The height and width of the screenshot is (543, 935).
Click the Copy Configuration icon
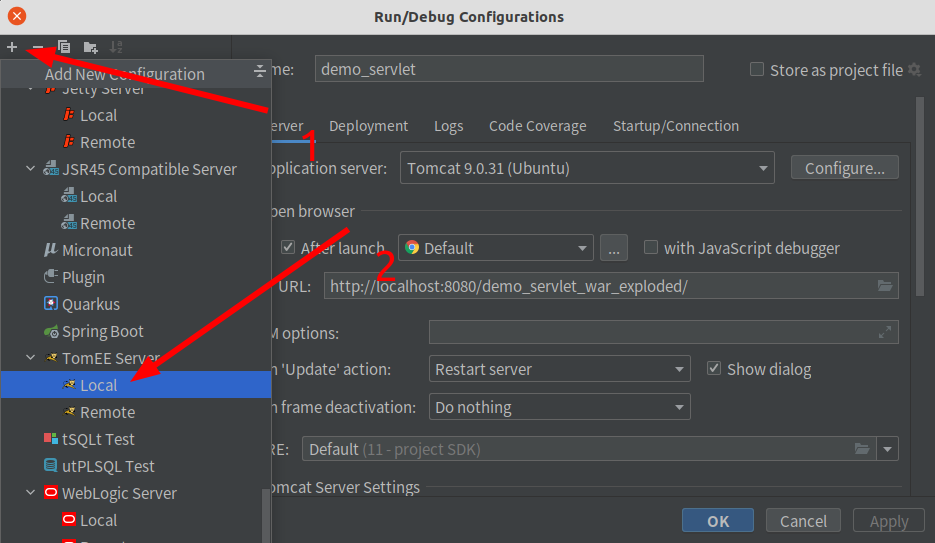64,46
